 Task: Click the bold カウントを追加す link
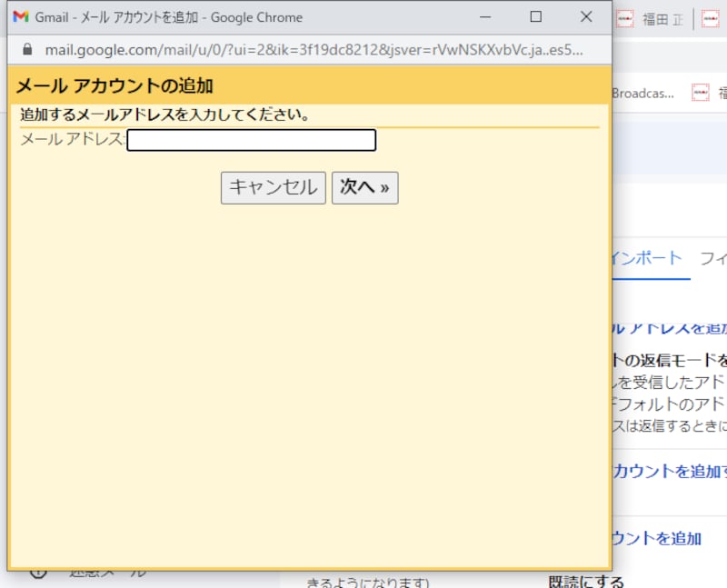click(x=671, y=471)
